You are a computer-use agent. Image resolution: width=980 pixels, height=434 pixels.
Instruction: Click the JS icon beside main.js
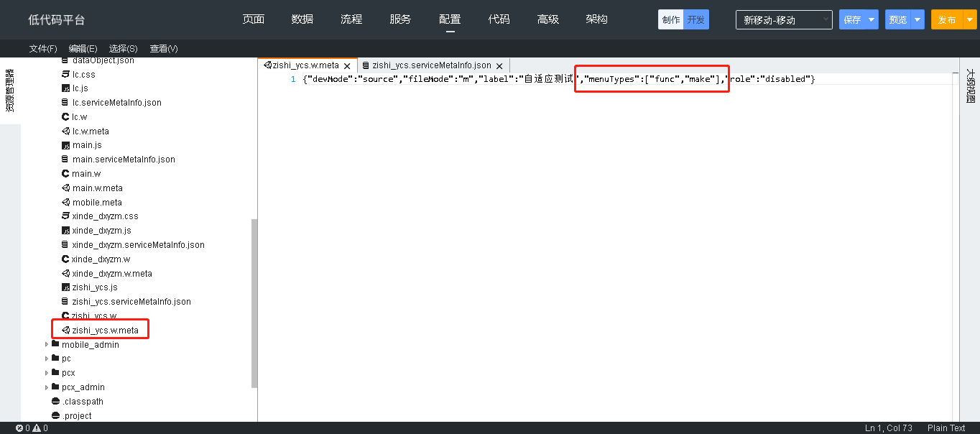click(x=65, y=145)
